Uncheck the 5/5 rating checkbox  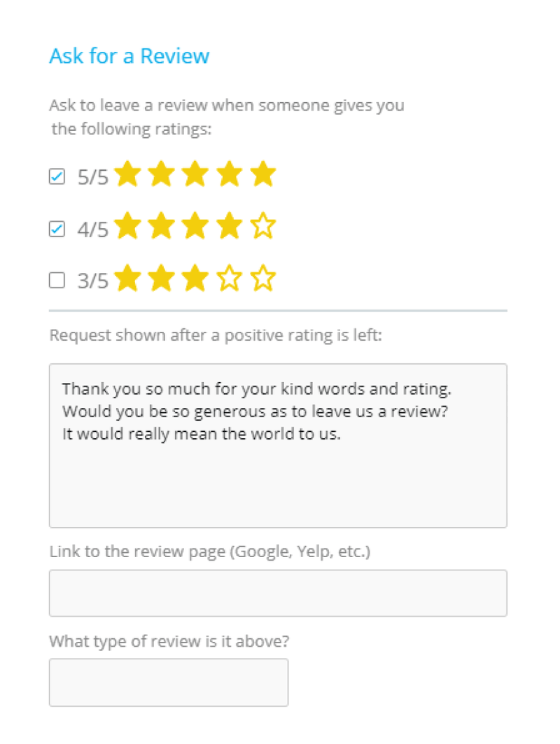(57, 176)
